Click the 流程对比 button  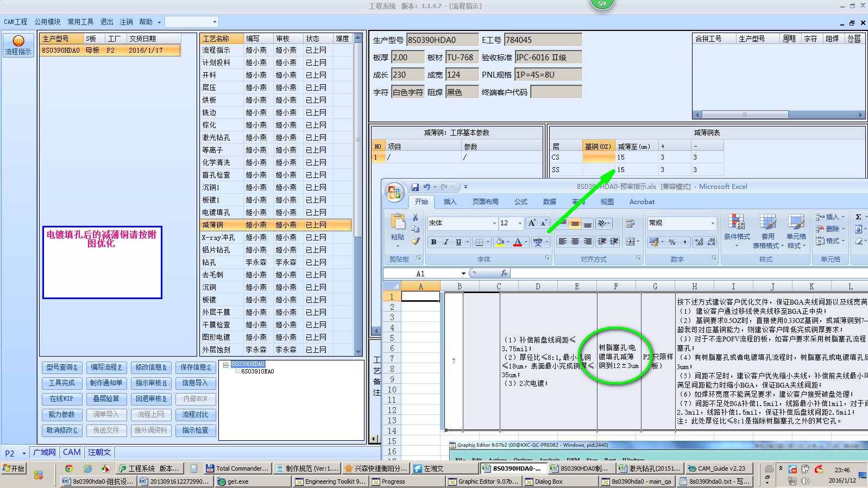click(196, 415)
